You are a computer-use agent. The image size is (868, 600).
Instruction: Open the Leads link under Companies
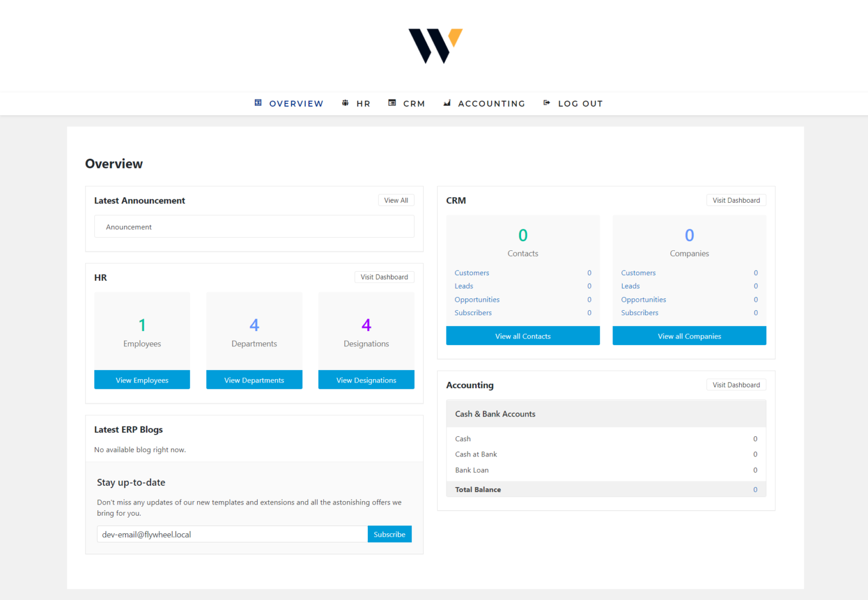tap(630, 286)
